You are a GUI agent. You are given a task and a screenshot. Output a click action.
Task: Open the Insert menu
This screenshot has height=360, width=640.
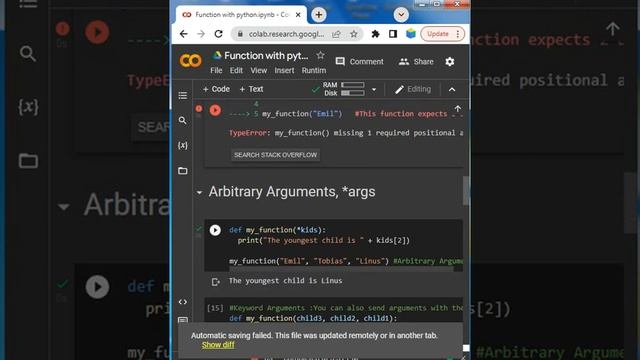click(284, 70)
